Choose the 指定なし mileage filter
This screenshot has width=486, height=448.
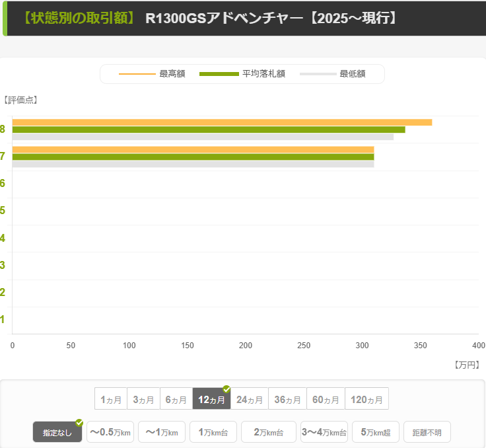pos(57,432)
